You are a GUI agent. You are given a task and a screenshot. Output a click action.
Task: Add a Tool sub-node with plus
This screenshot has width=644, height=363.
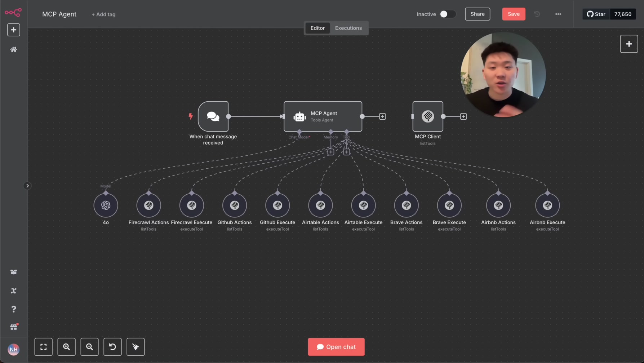[x=347, y=152]
